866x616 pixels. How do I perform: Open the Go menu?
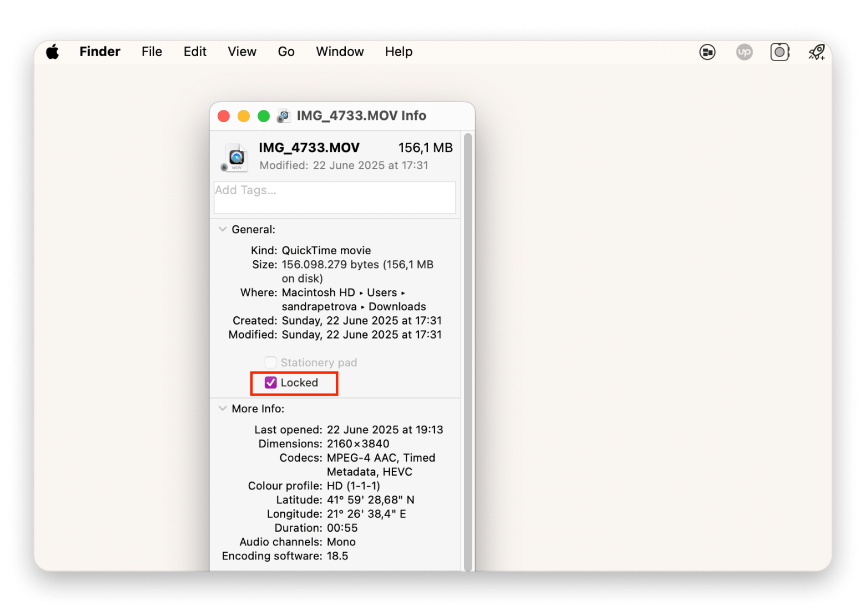(286, 52)
